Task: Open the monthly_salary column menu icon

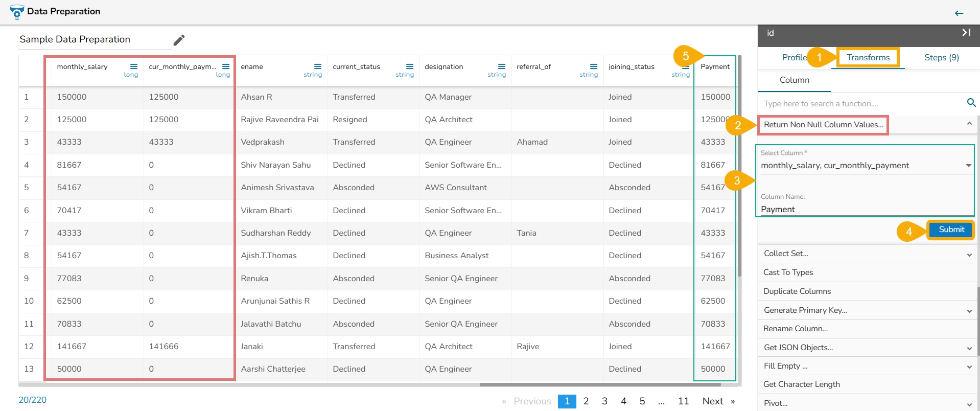Action: click(134, 66)
